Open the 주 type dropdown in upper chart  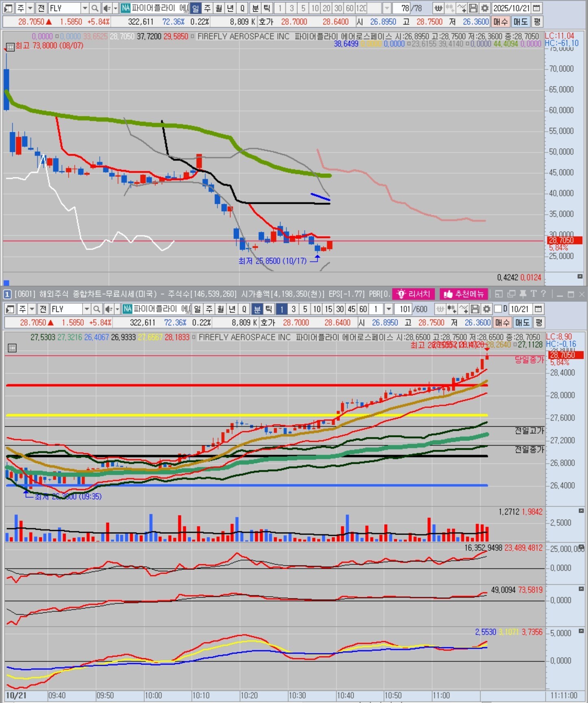(x=30, y=8)
